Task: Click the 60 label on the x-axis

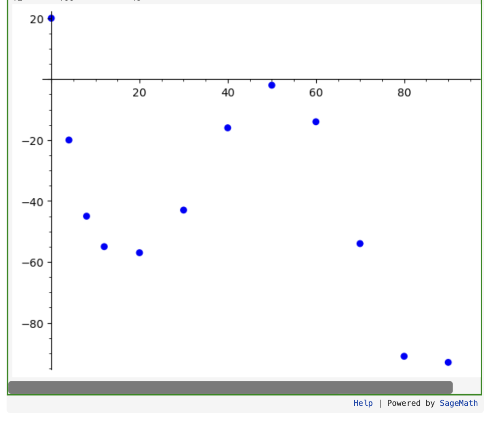Action: coord(316,92)
